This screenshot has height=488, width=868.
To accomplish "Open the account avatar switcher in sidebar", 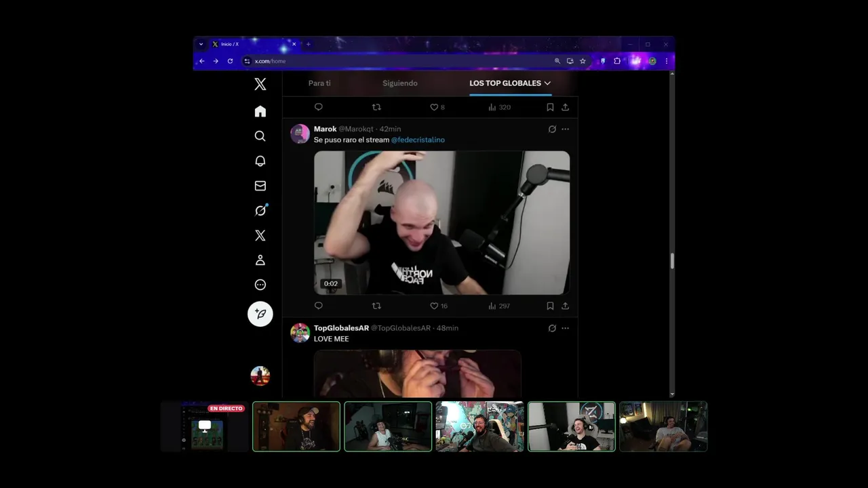I will tap(260, 375).
